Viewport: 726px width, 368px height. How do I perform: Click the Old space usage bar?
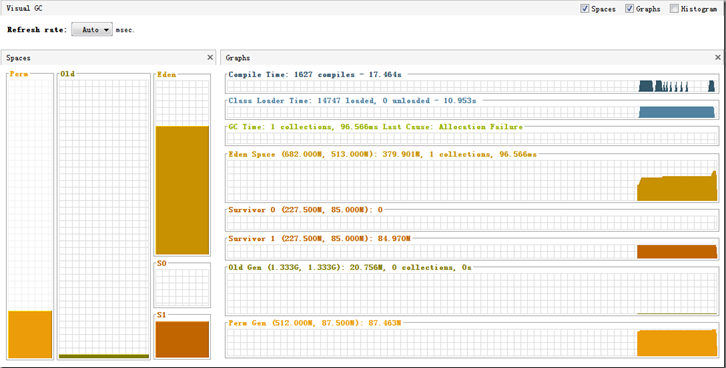pyautogui.click(x=104, y=356)
